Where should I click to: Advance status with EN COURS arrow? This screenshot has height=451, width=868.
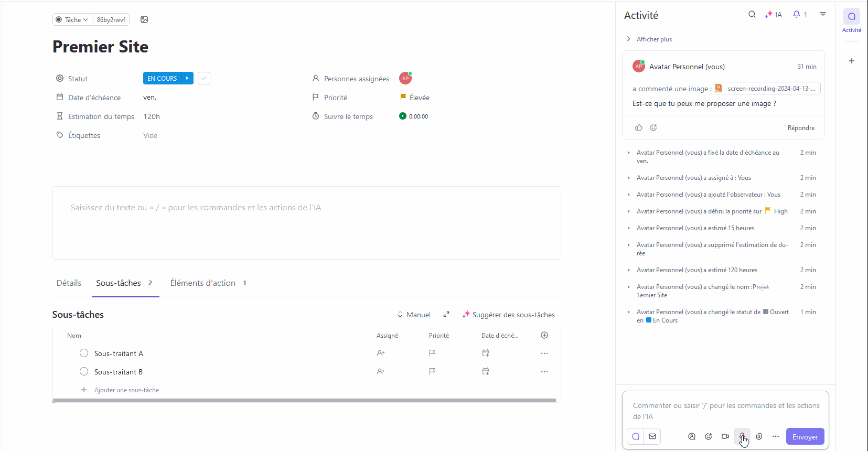[x=187, y=78]
